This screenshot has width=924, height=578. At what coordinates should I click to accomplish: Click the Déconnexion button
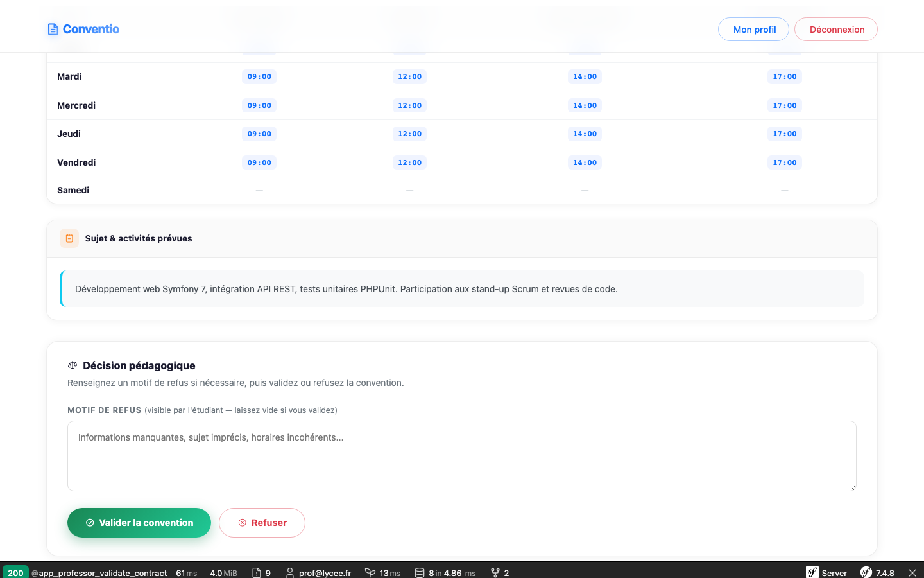click(836, 30)
